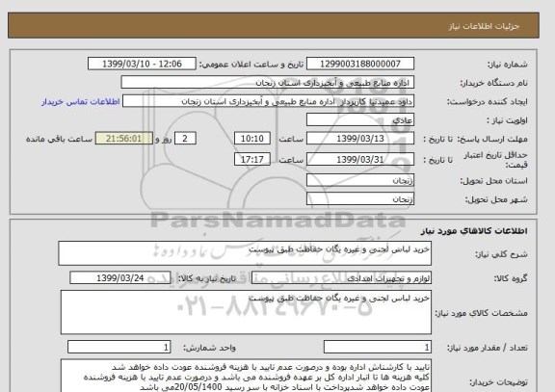Click the نام دستگاه خریدار field
555x392 pixels.
tap(268, 83)
